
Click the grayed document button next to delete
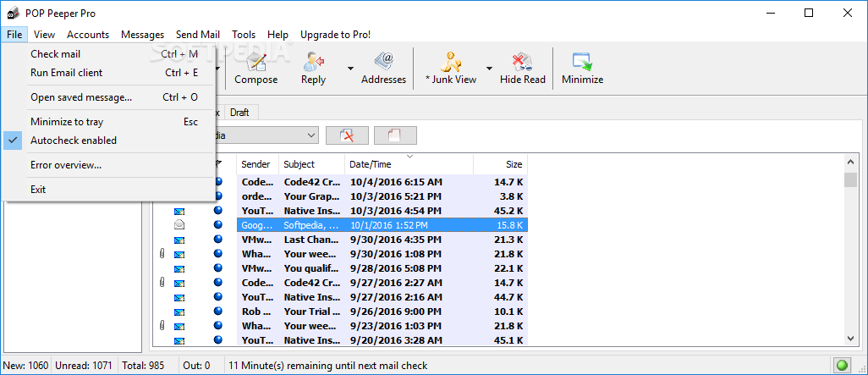click(395, 135)
